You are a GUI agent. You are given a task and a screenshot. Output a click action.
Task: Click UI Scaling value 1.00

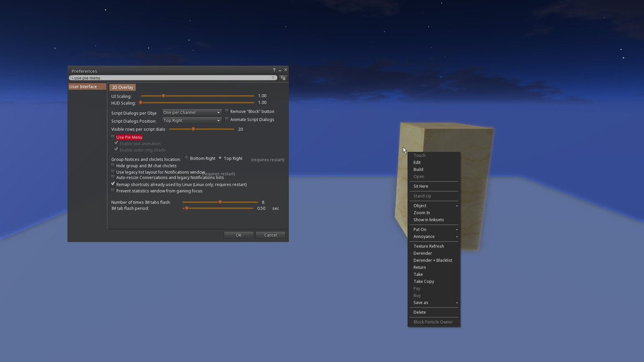click(262, 96)
